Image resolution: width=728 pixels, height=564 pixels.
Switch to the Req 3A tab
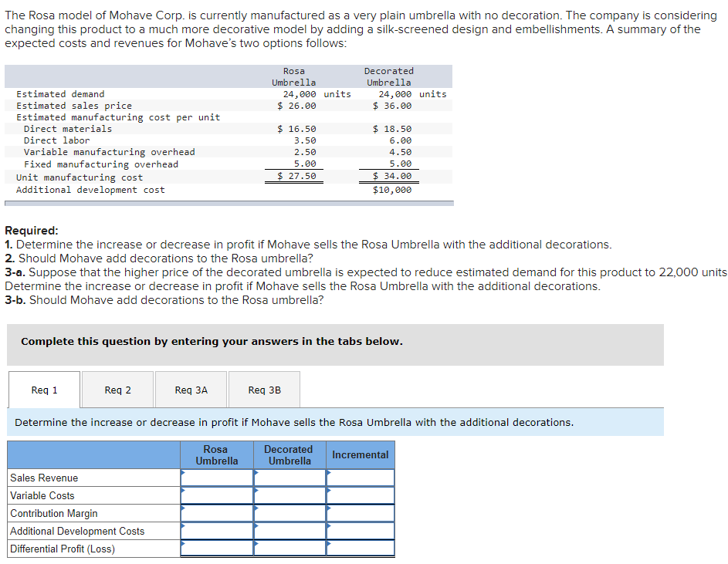pos(191,390)
